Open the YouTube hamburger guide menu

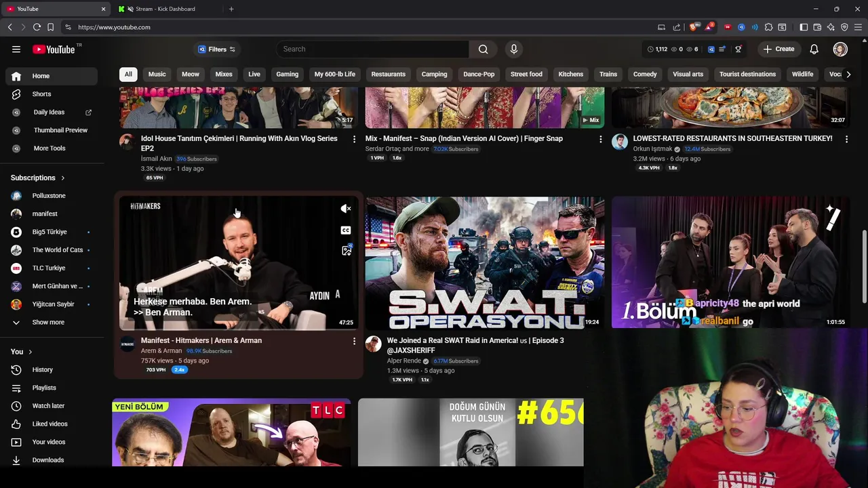(16, 49)
